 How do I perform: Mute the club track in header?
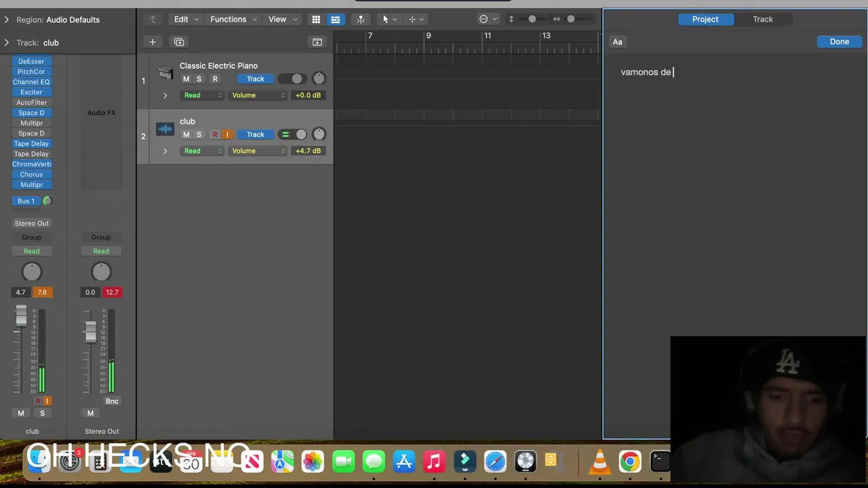[x=186, y=134]
